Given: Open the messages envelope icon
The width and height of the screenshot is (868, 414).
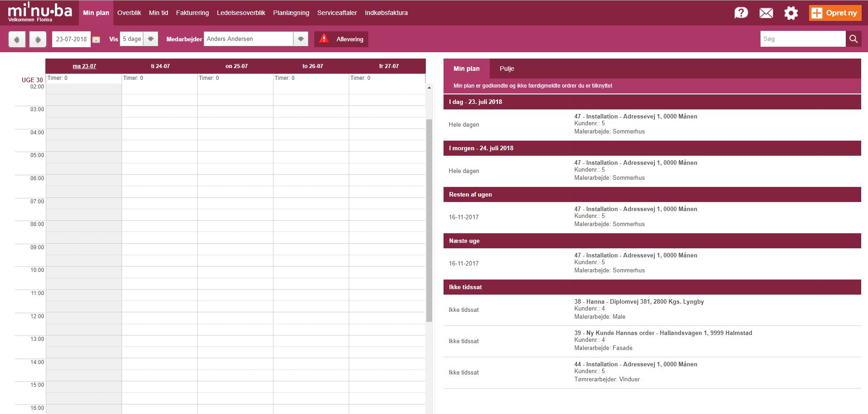Looking at the screenshot, I should (766, 13).
